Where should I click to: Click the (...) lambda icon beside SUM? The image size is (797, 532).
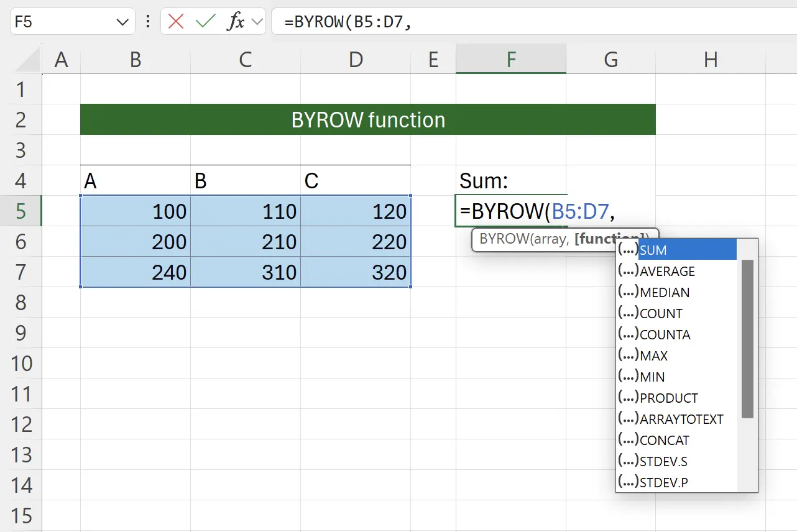pos(629,250)
